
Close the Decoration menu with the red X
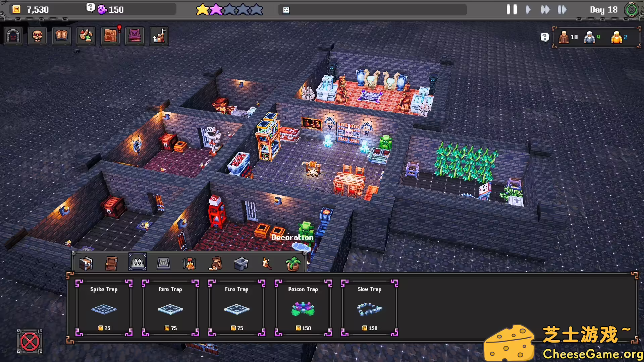[30, 342]
